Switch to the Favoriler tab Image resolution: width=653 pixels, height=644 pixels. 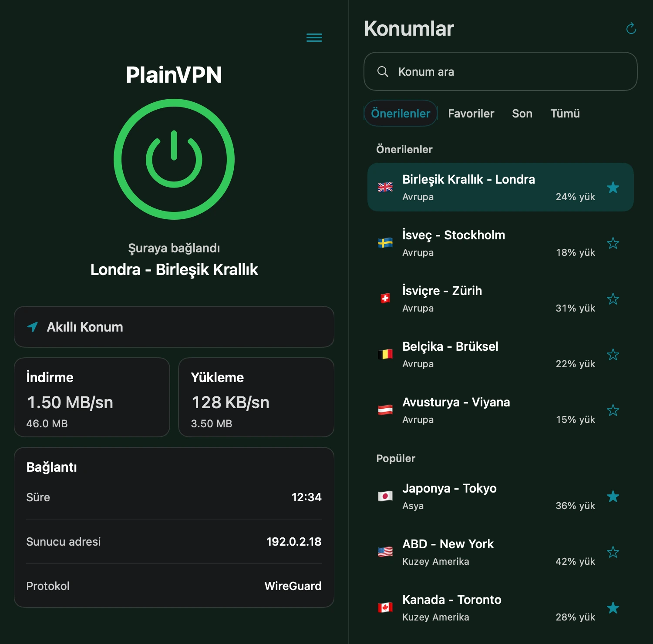coord(471,113)
